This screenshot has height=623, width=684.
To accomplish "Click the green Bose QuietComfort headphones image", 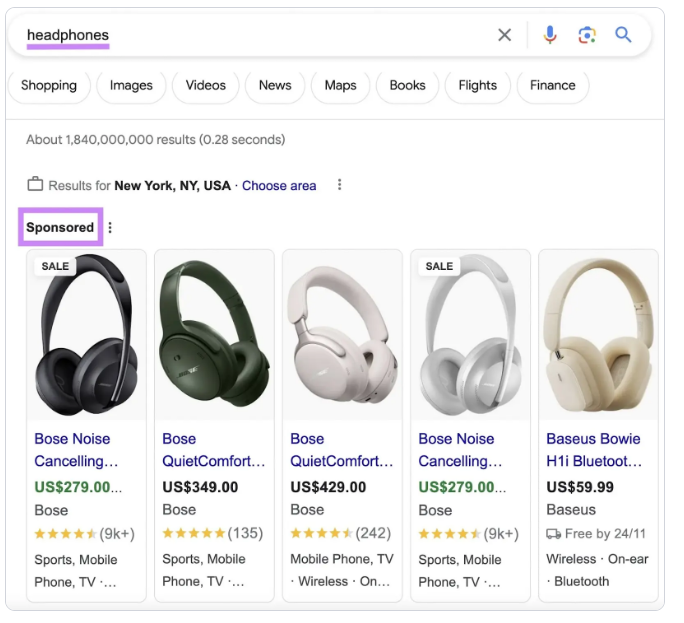I will [214, 333].
